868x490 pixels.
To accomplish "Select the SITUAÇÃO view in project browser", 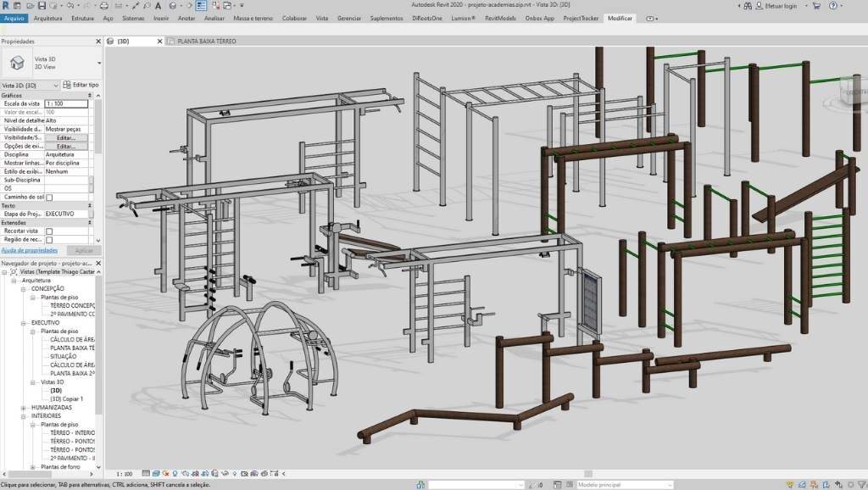I will coord(64,356).
